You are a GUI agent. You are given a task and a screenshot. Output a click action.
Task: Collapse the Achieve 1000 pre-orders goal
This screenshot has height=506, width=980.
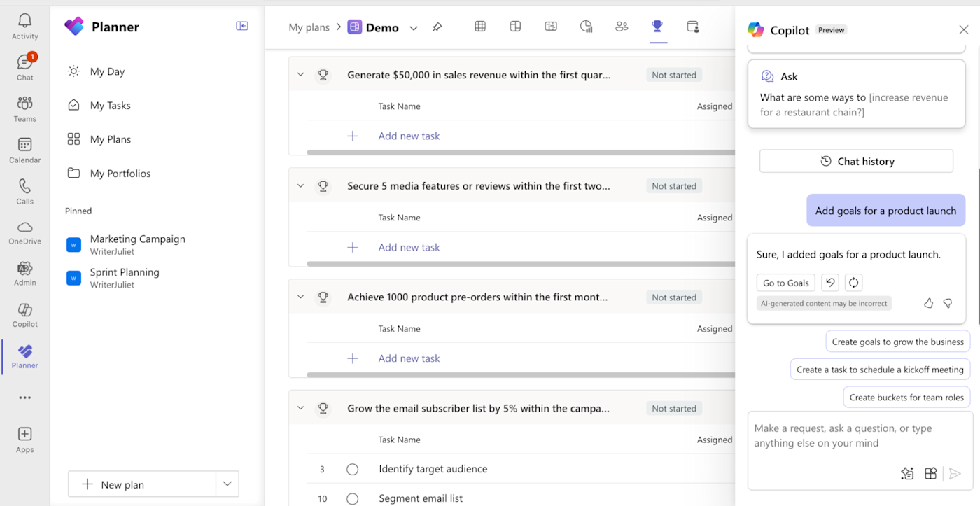click(x=300, y=297)
